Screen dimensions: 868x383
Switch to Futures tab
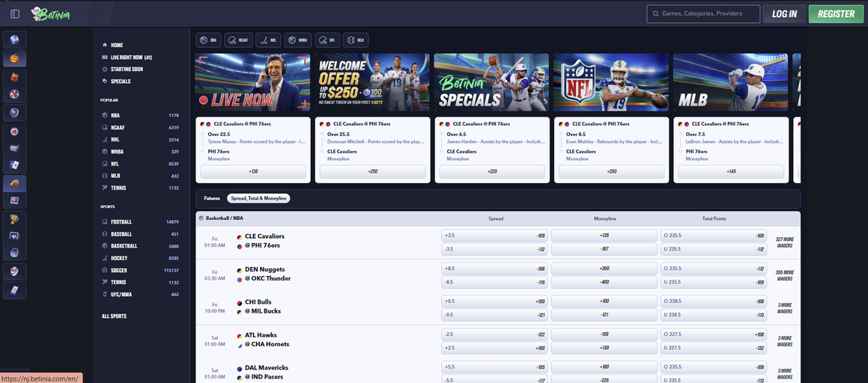click(x=211, y=198)
